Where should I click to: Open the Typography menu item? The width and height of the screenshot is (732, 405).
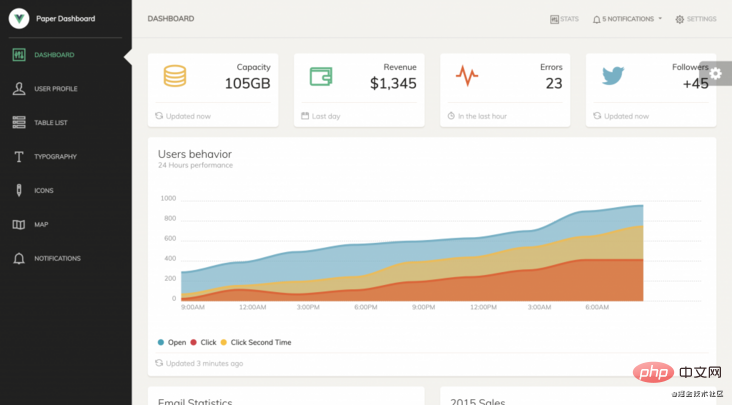pyautogui.click(x=55, y=157)
